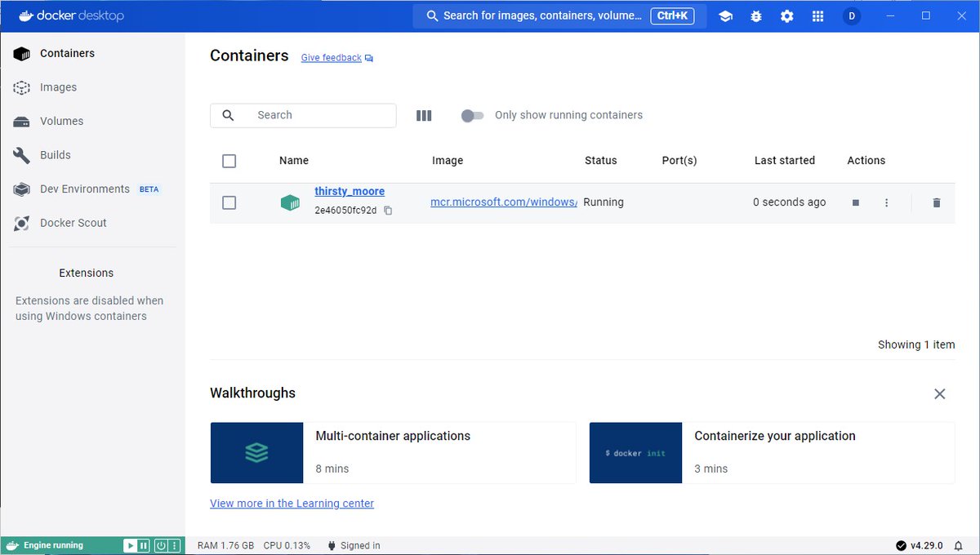Click the Images icon in sidebar
Screen dimensions: 980x555
click(22, 87)
